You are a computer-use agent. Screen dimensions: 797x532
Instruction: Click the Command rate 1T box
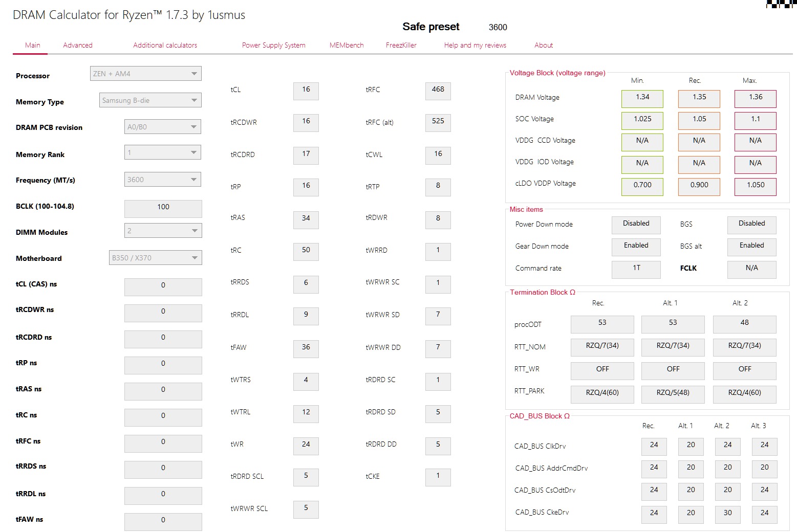click(636, 270)
